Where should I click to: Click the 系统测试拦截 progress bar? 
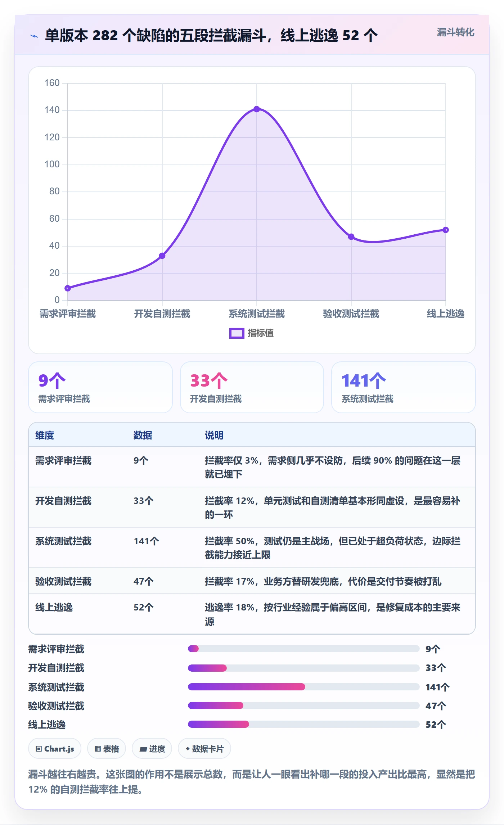[x=303, y=687]
